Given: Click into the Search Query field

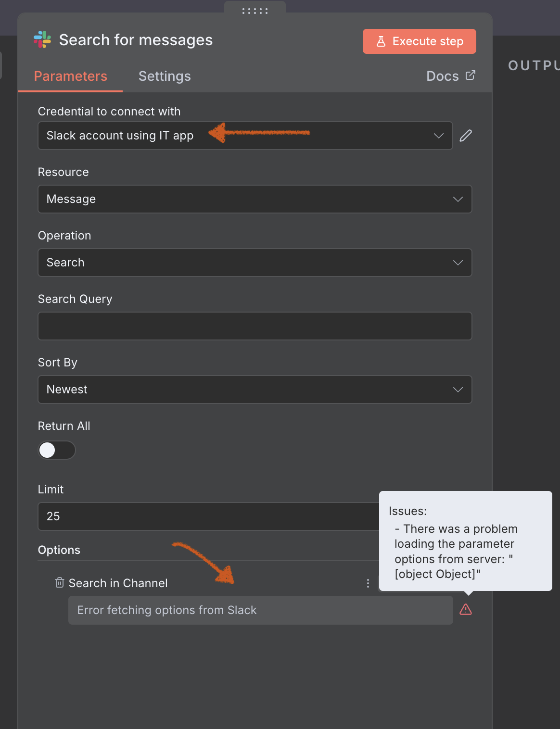Looking at the screenshot, I should 255,326.
